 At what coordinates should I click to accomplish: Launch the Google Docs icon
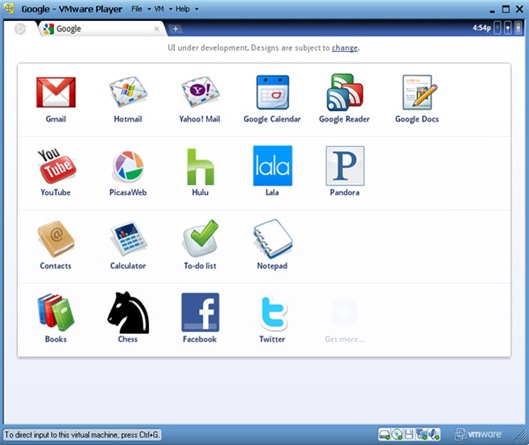419,92
